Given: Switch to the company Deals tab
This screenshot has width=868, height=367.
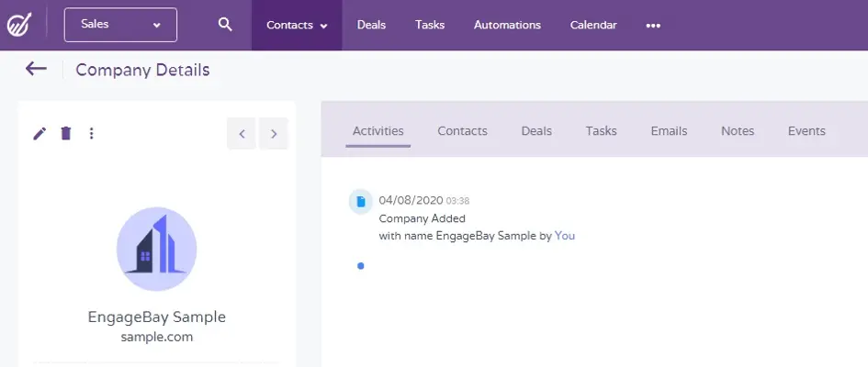Looking at the screenshot, I should [x=536, y=131].
